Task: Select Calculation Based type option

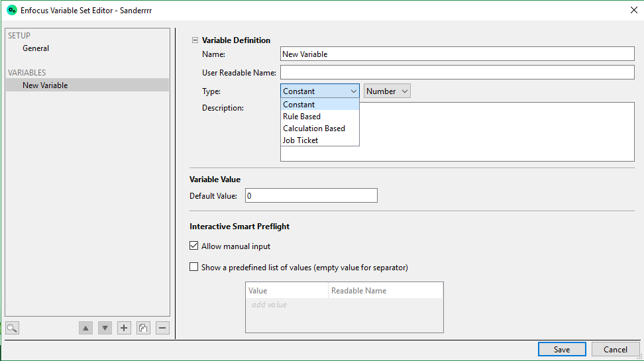Action: (313, 129)
